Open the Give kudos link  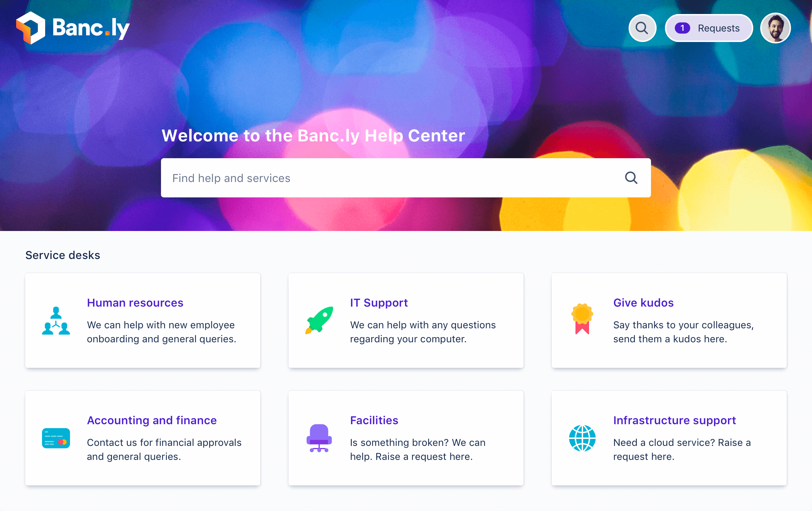(643, 303)
